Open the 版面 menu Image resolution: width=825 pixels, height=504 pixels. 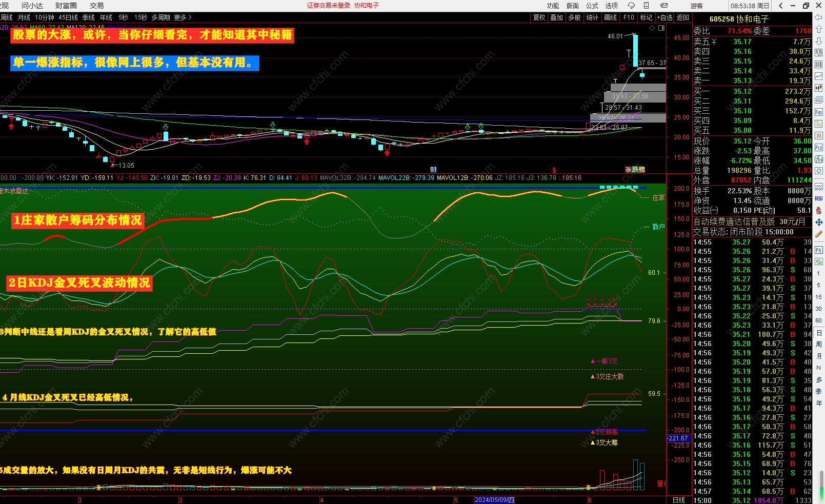[x=573, y=6]
